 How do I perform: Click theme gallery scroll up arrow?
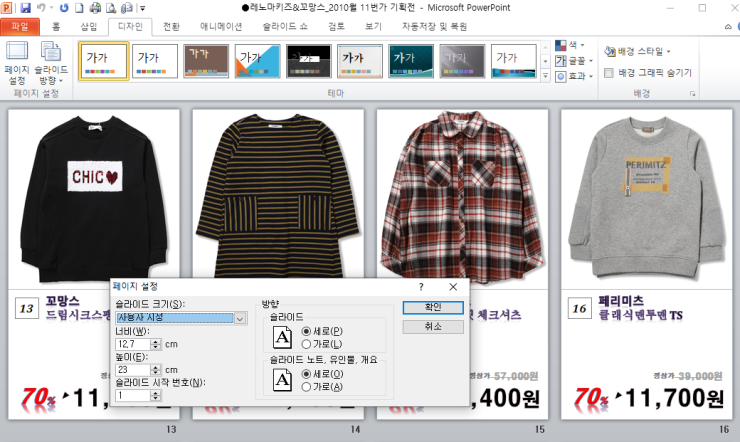click(x=546, y=47)
